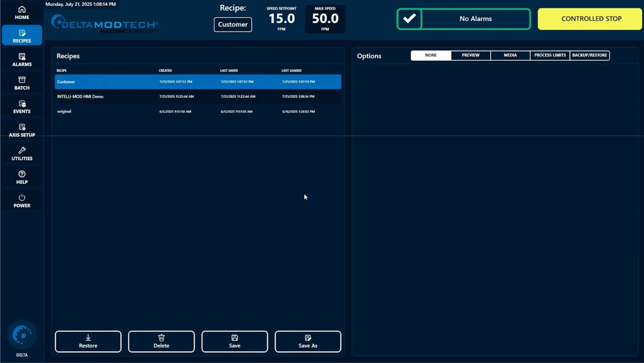
Task: Select the NONE options tab
Action: [x=431, y=55]
